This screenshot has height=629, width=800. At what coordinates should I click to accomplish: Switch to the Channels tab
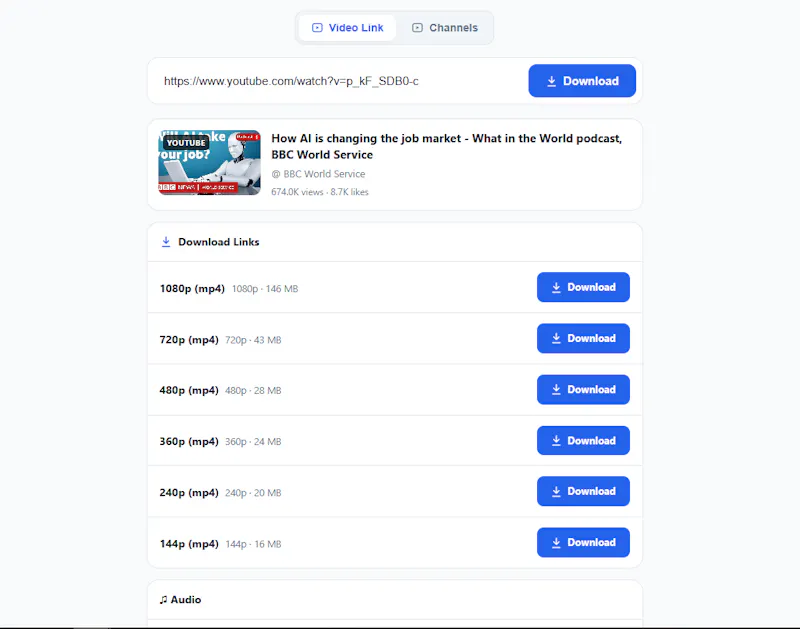pos(445,28)
